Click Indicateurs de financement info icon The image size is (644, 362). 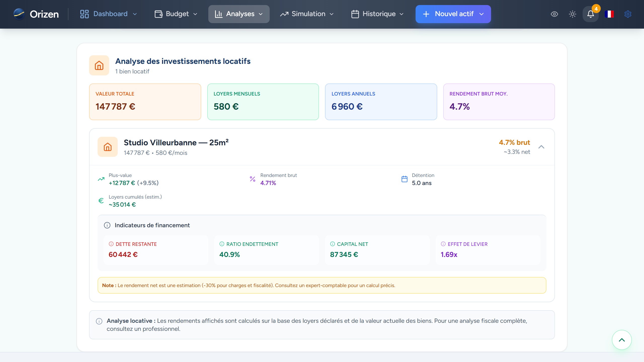(107, 225)
